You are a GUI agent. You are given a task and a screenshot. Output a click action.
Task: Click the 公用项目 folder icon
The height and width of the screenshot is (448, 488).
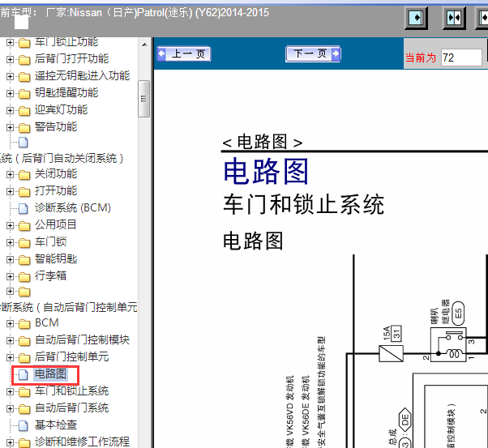24,226
